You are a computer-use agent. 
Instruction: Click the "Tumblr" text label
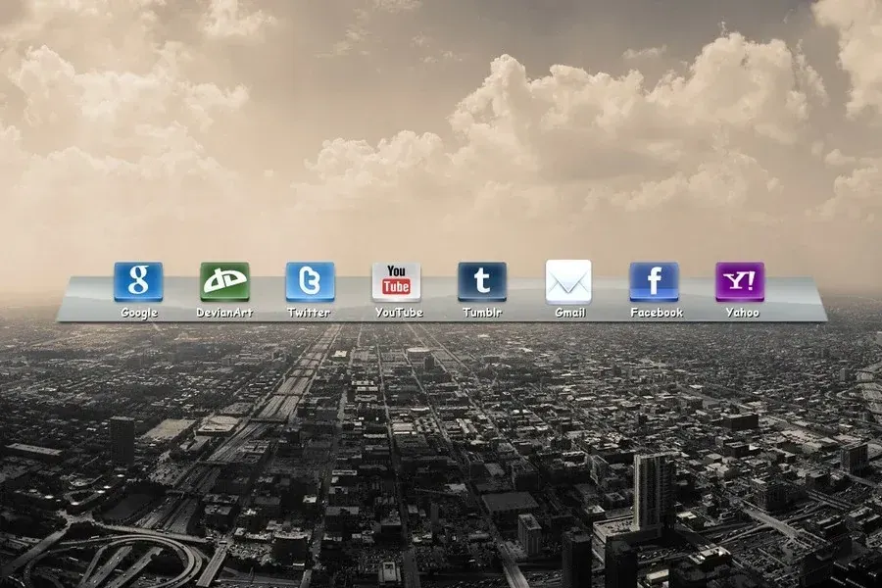[x=482, y=313]
